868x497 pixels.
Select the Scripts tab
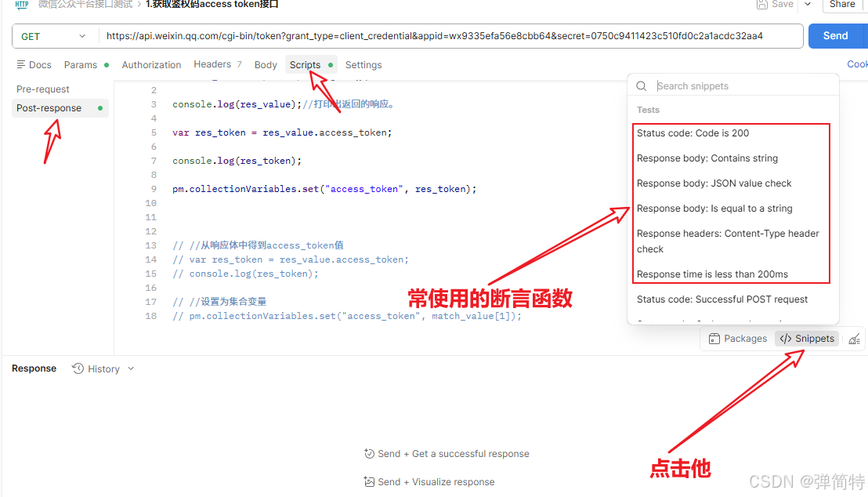click(311, 65)
